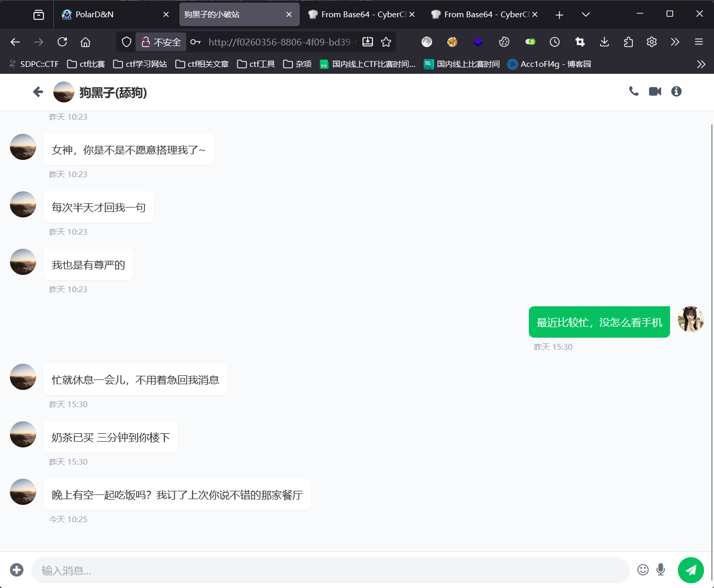The height and width of the screenshot is (588, 714).
Task: Click the message input field
Action: point(330,570)
